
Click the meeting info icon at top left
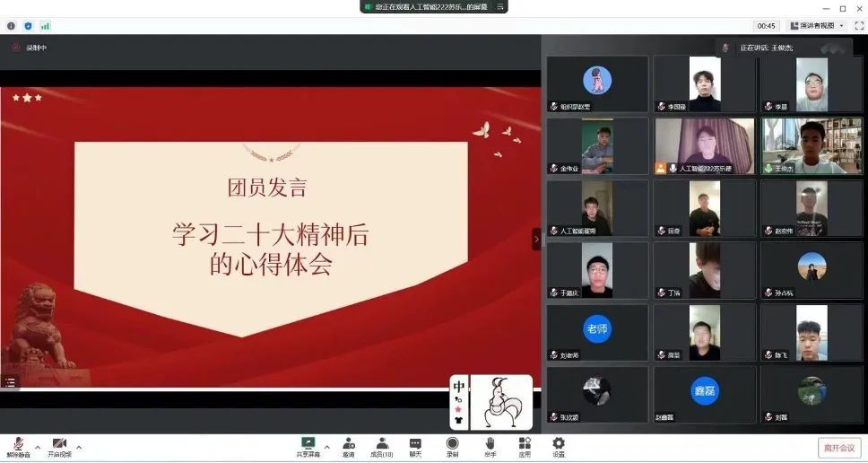pyautogui.click(x=11, y=26)
